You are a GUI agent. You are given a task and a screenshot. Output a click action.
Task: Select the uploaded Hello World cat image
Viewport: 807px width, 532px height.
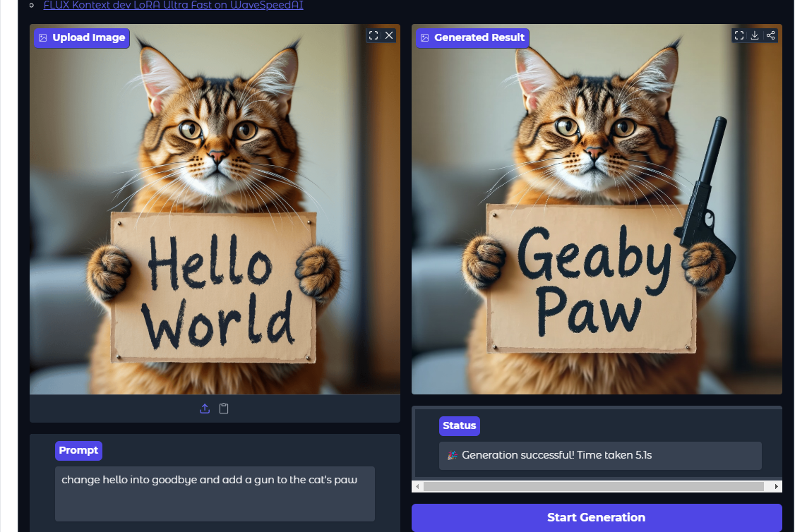[x=215, y=209]
